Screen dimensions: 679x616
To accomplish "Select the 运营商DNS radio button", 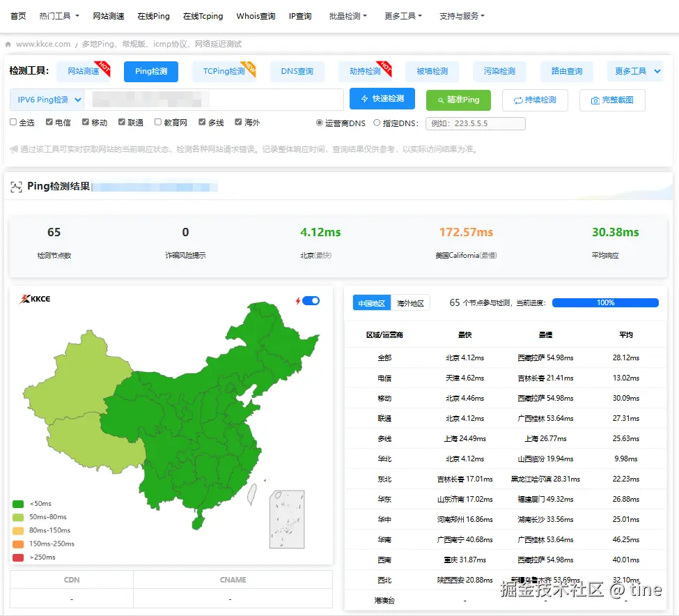I will pos(320,123).
